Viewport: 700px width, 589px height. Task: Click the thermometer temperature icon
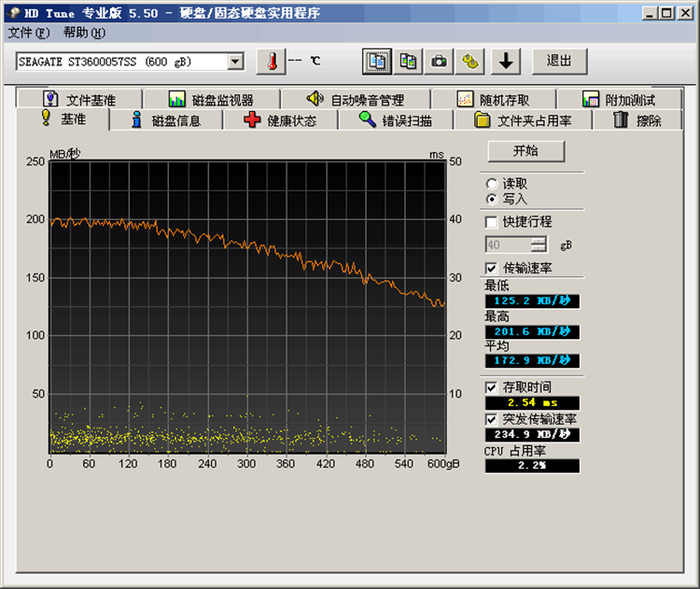tap(272, 62)
